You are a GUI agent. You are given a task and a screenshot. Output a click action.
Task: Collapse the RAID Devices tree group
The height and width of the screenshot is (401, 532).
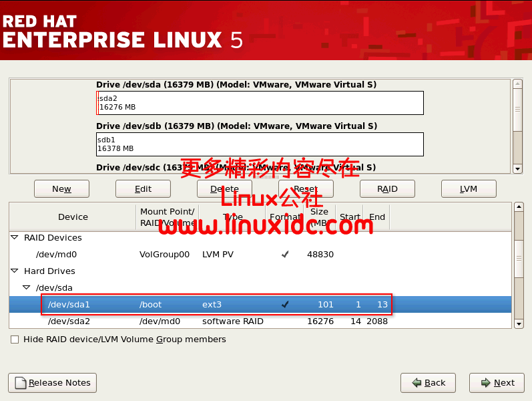15,238
